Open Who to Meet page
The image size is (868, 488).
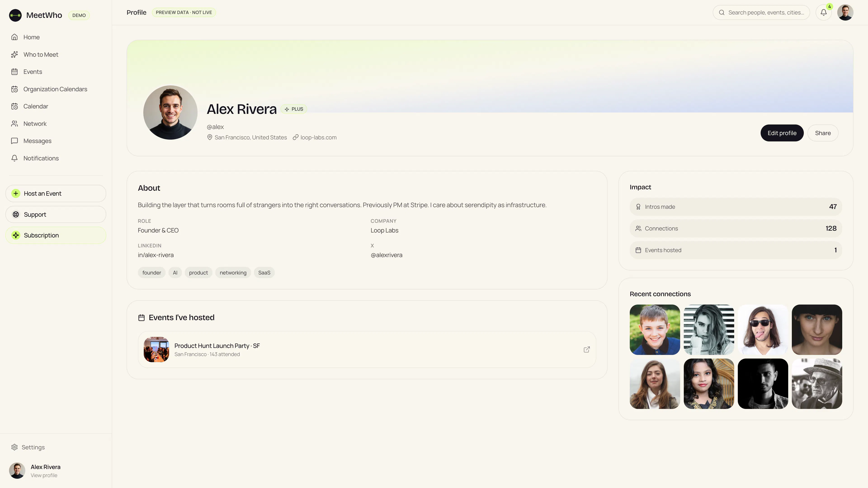coord(56,54)
